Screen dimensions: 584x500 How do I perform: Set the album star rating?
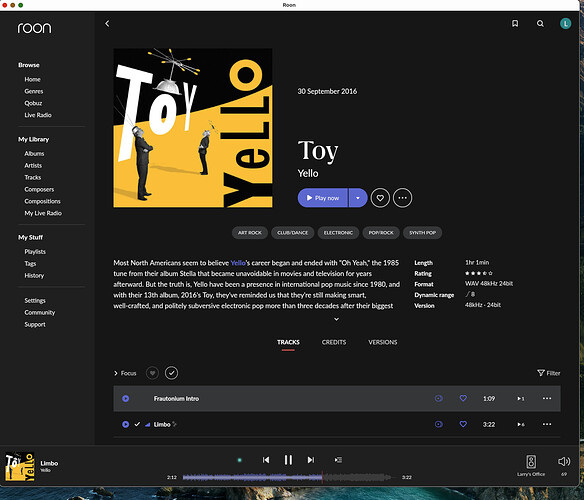[x=479, y=273]
